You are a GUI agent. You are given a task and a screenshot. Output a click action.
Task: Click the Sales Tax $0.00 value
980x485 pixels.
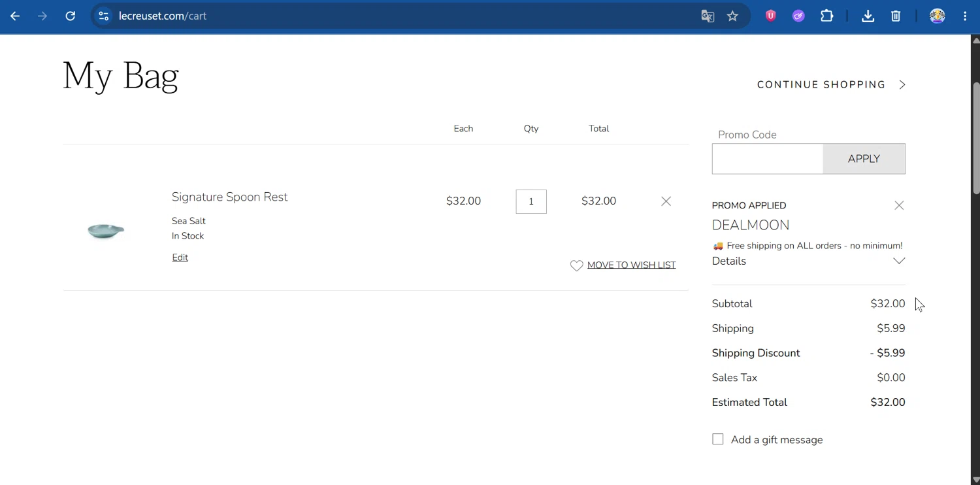[x=891, y=378]
